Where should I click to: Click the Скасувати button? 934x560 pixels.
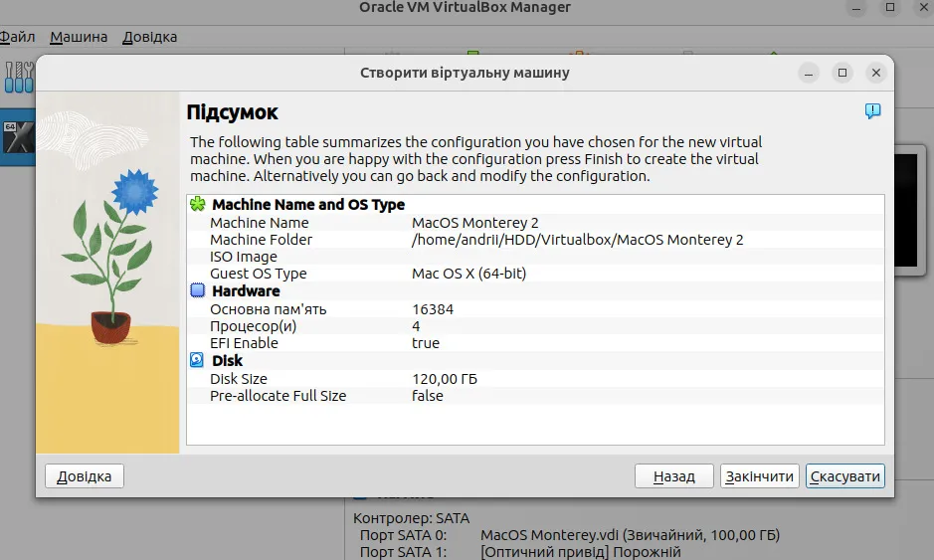[x=845, y=476]
